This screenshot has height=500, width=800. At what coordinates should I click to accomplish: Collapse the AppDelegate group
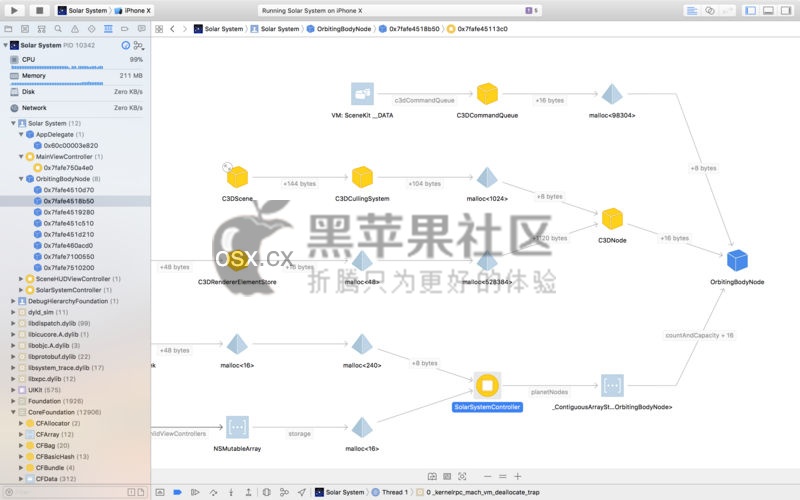[x=21, y=135]
